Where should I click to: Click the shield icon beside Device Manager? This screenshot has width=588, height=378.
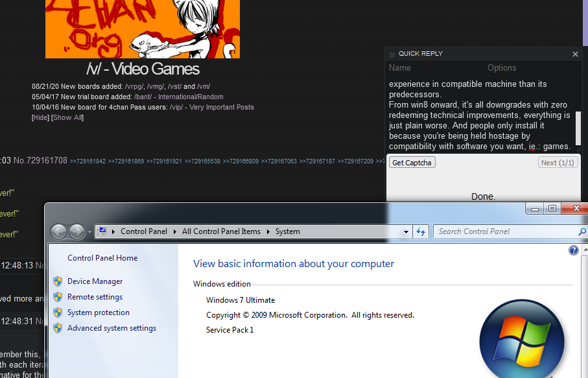58,281
